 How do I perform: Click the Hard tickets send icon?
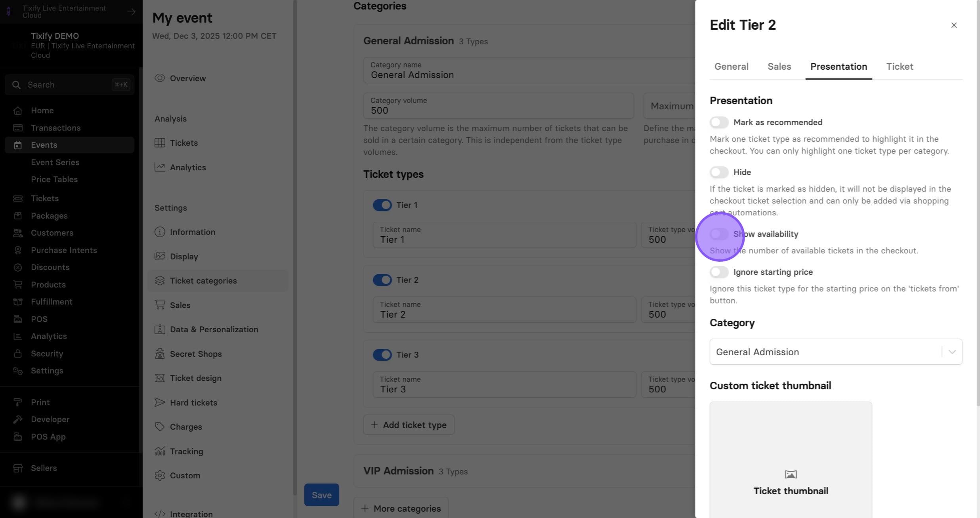coord(160,402)
